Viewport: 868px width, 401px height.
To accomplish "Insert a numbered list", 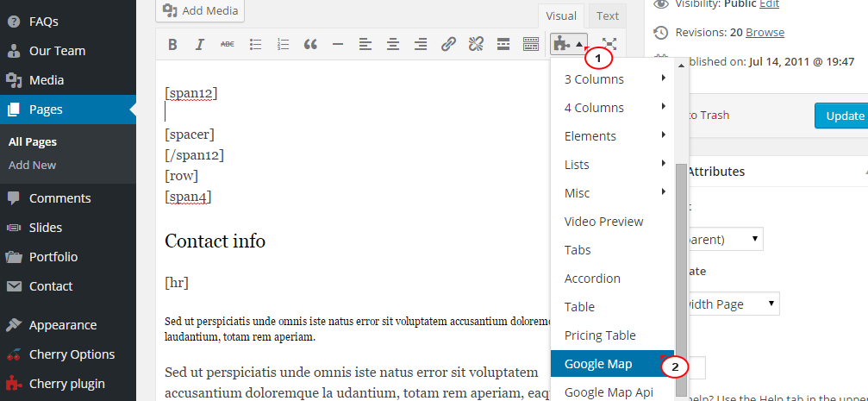I will (x=283, y=44).
